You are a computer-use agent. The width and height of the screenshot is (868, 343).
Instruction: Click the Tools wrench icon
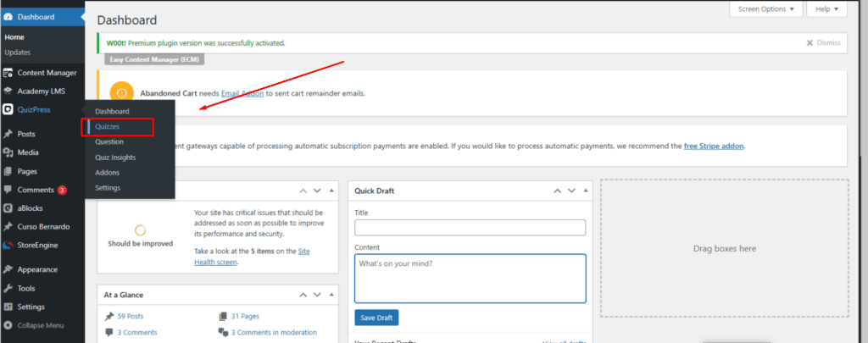click(x=8, y=288)
